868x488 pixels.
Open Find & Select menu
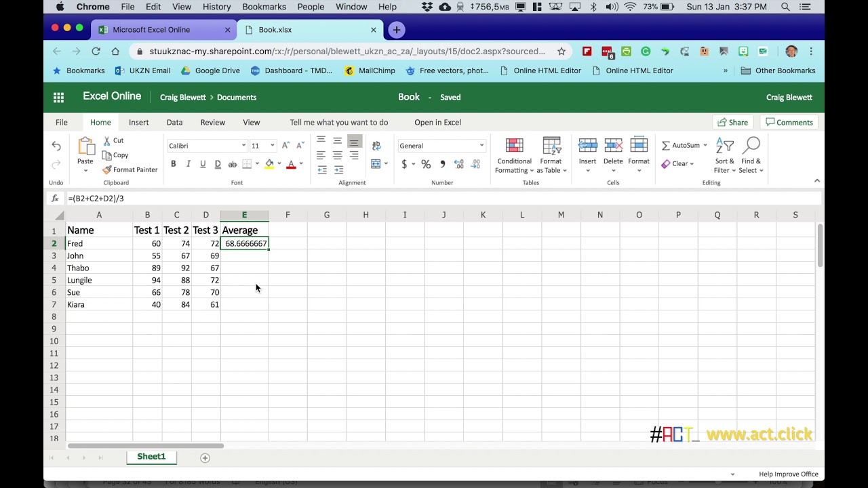751,156
